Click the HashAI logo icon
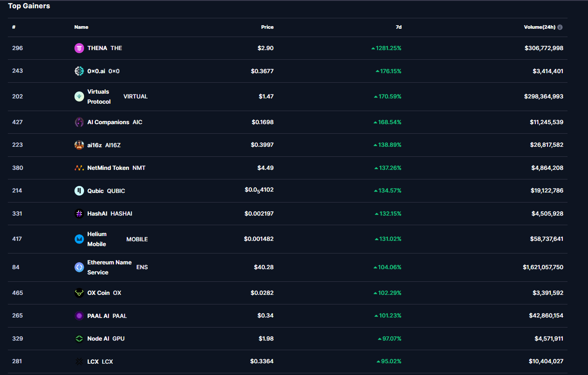This screenshot has height=375, width=588. pyautogui.click(x=79, y=214)
